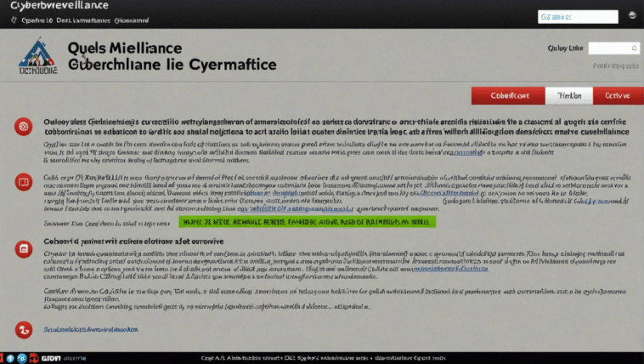Click the 'GIDVI' label in the bottom bar
This screenshot has height=364, width=644.
[x=51, y=359]
